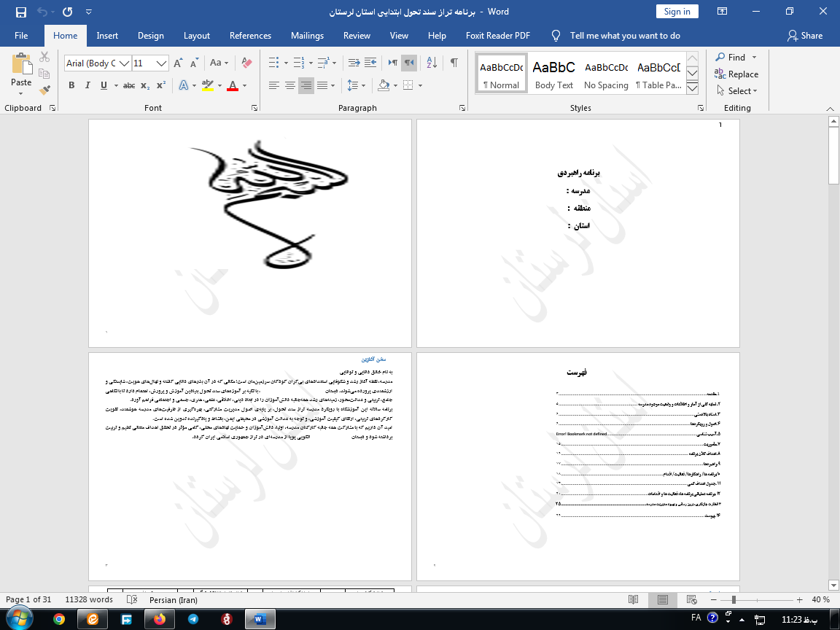Open the font name dropdown
The height and width of the screenshot is (630, 840).
(x=124, y=63)
